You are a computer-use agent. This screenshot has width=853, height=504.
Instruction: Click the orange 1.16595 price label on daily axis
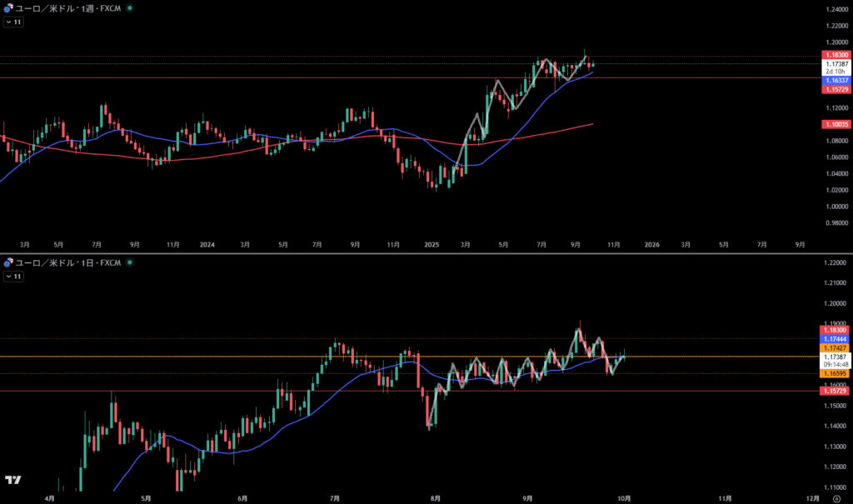point(836,374)
